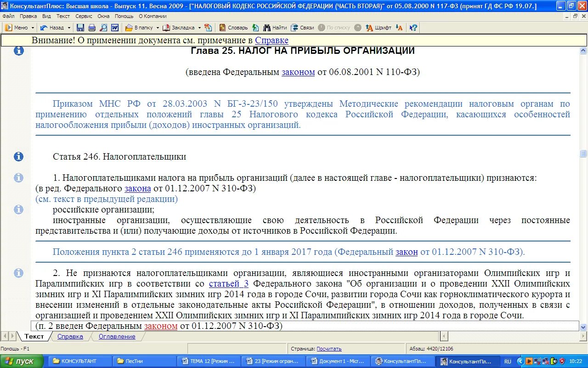Switch to ТЕМА 12 Word taskbar item

[x=209, y=361]
